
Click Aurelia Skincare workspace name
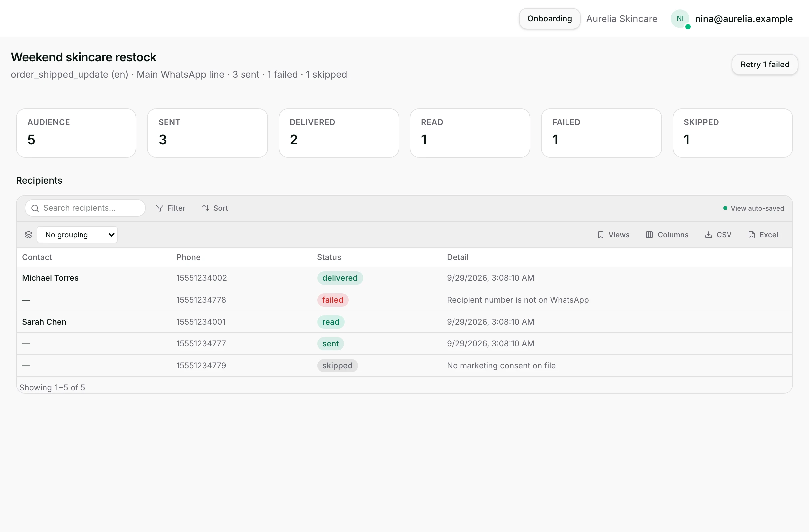(622, 19)
